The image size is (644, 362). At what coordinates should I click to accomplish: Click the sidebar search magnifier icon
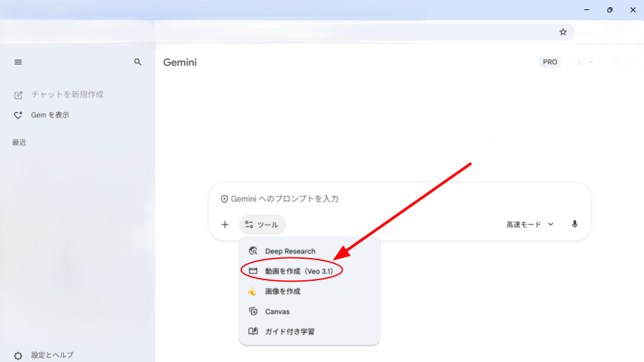[138, 62]
